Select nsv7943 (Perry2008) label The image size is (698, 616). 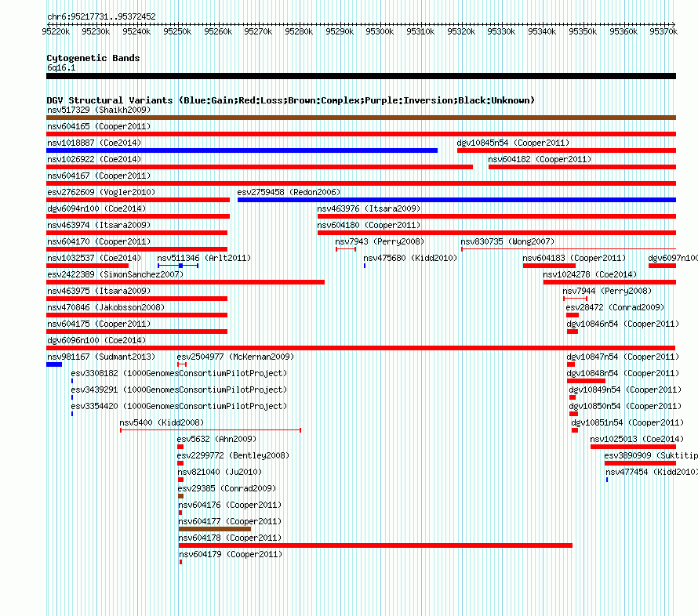pos(380,241)
